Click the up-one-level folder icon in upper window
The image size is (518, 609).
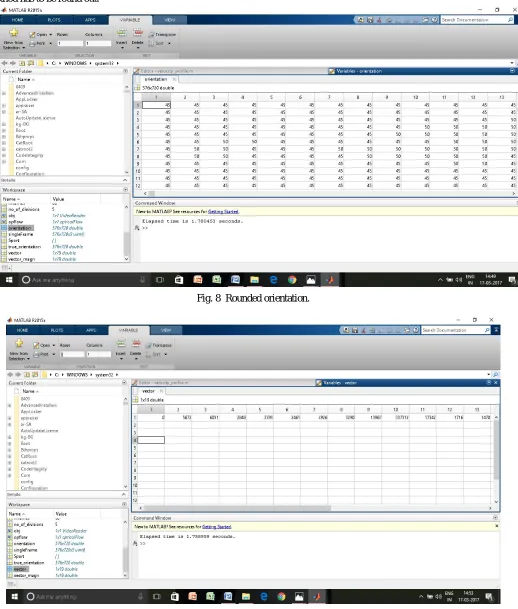tap(22, 63)
